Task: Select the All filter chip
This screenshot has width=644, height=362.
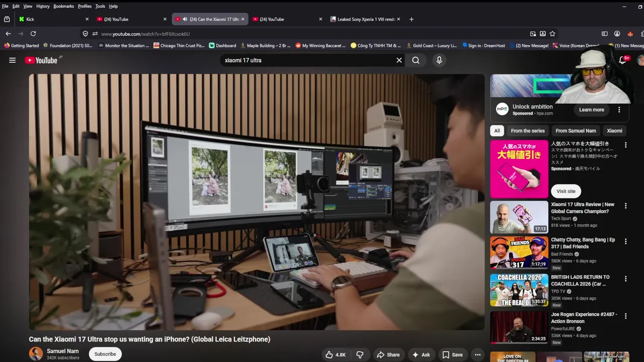Action: pos(497,131)
